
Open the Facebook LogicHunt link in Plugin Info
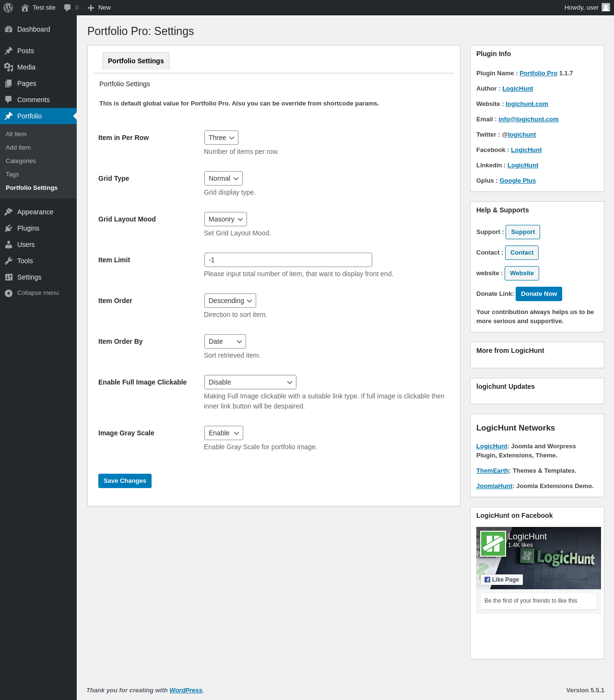tap(526, 150)
